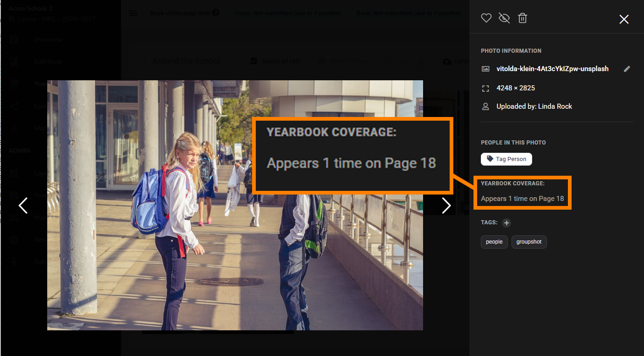This screenshot has height=356, width=644.
Task: Open the hamburger menu icon
Action: [x=133, y=13]
